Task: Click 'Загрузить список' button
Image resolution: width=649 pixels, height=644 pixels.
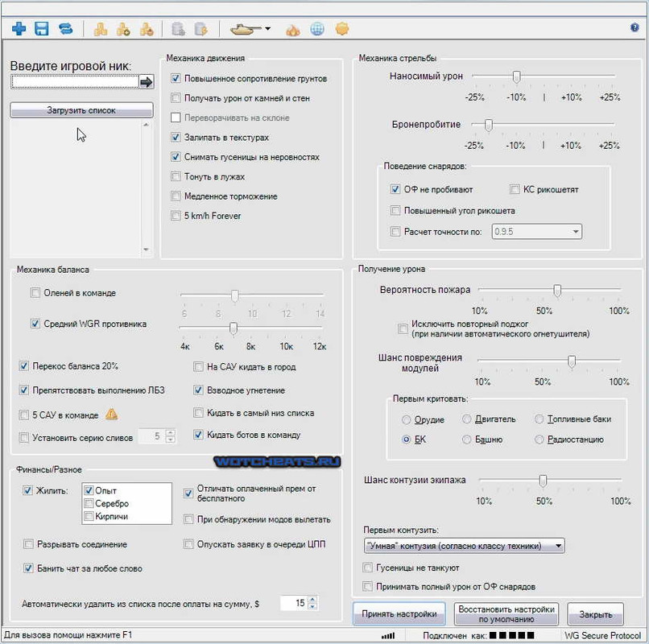Action: (81, 110)
